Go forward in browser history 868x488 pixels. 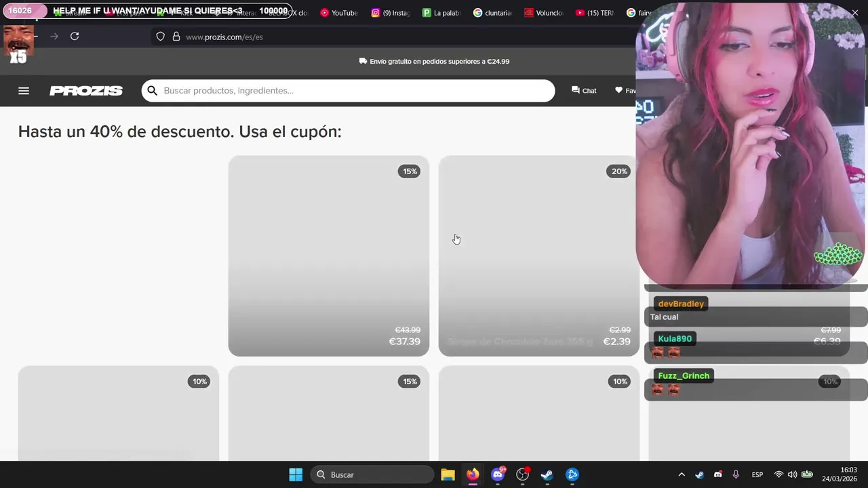[x=54, y=37]
